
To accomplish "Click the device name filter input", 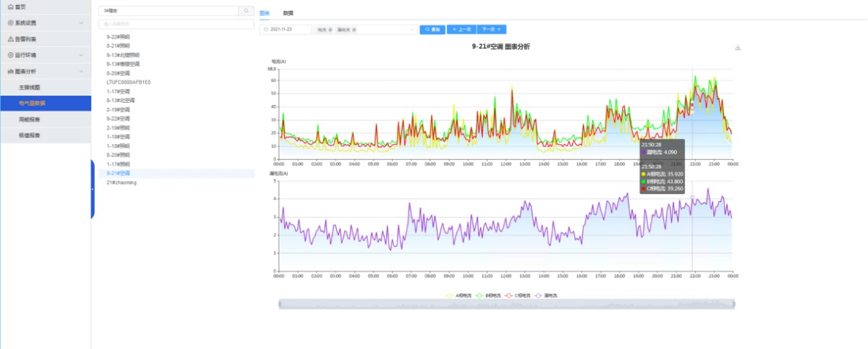I will click(176, 24).
